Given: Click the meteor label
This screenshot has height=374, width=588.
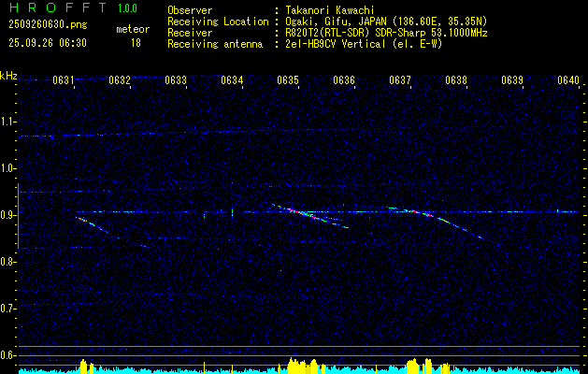Looking at the screenshot, I should 133,29.
